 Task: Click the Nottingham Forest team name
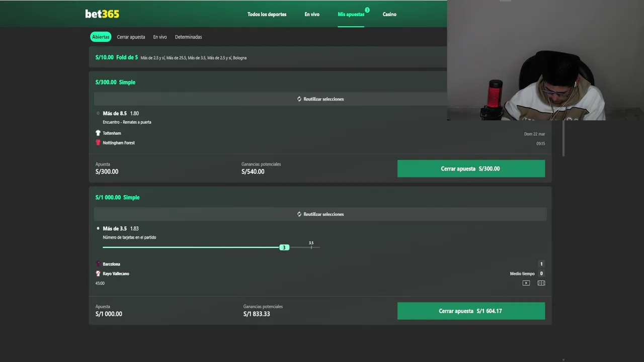pos(119,143)
